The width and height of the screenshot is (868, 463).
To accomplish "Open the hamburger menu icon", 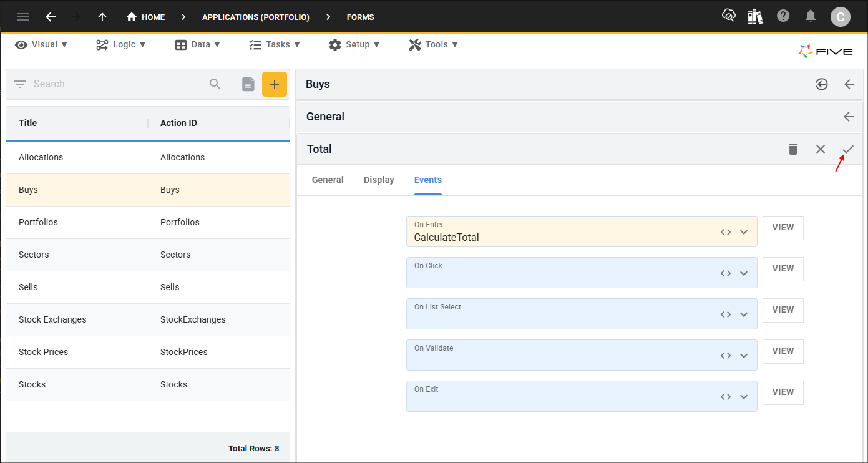I will (23, 17).
